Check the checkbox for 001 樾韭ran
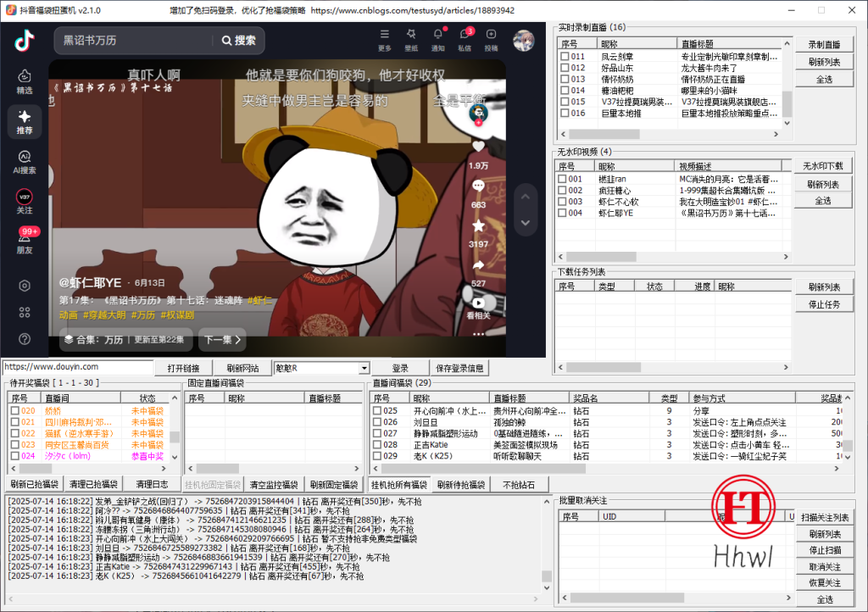The height and width of the screenshot is (612, 868). pos(561,178)
